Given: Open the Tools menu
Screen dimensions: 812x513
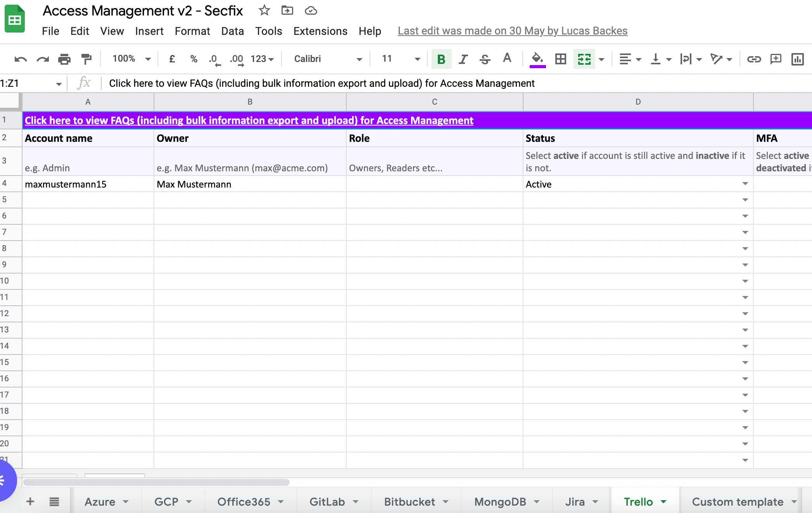Looking at the screenshot, I should coord(269,31).
